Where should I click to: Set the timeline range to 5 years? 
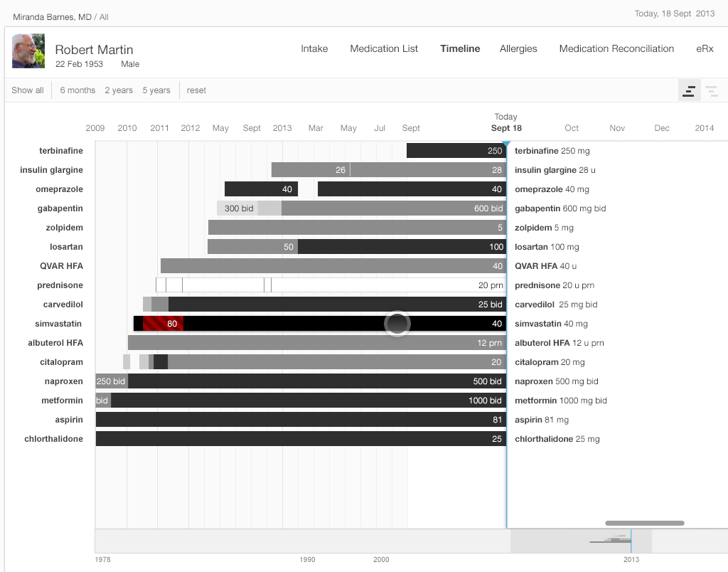(x=156, y=90)
